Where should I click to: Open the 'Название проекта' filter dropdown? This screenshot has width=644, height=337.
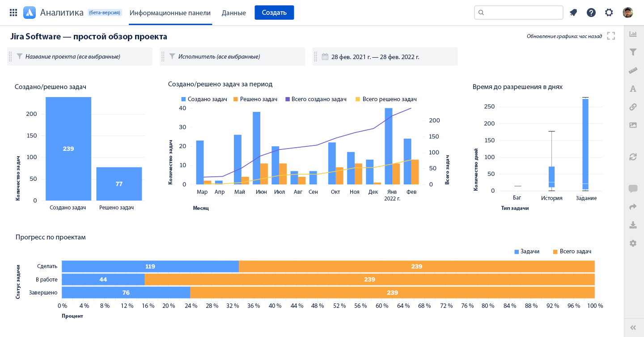click(x=80, y=56)
